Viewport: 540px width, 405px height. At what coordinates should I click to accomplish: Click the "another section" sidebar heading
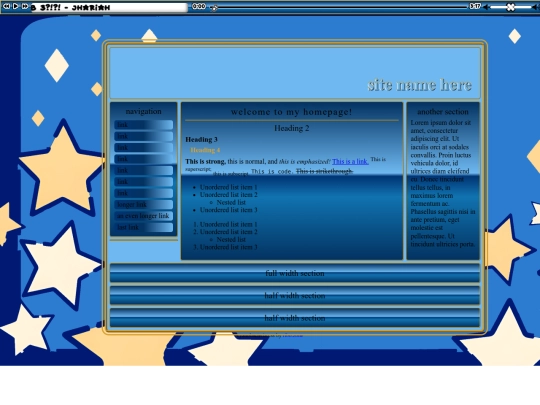[443, 112]
